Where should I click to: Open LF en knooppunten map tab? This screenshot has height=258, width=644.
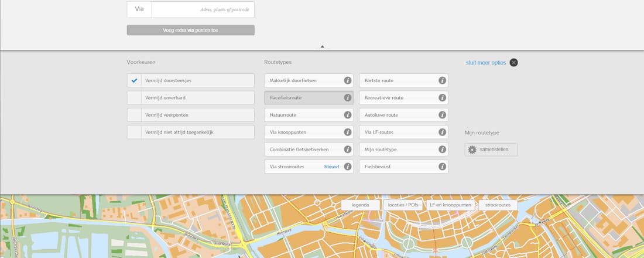pos(451,205)
